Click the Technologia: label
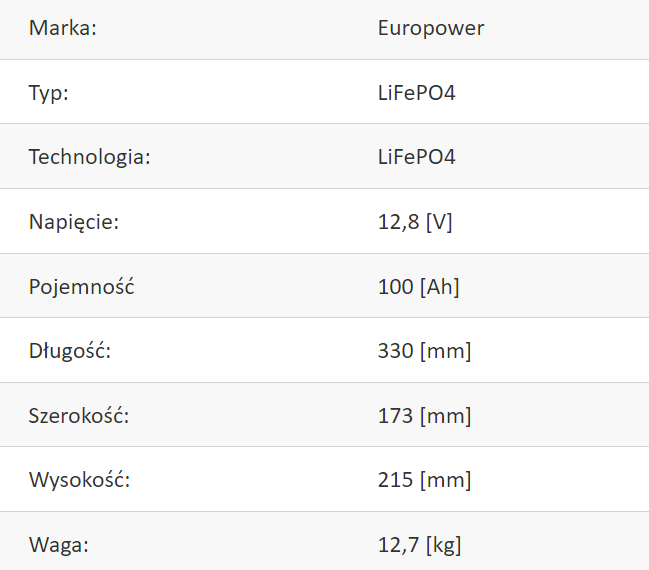649x570 pixels. 89,158
